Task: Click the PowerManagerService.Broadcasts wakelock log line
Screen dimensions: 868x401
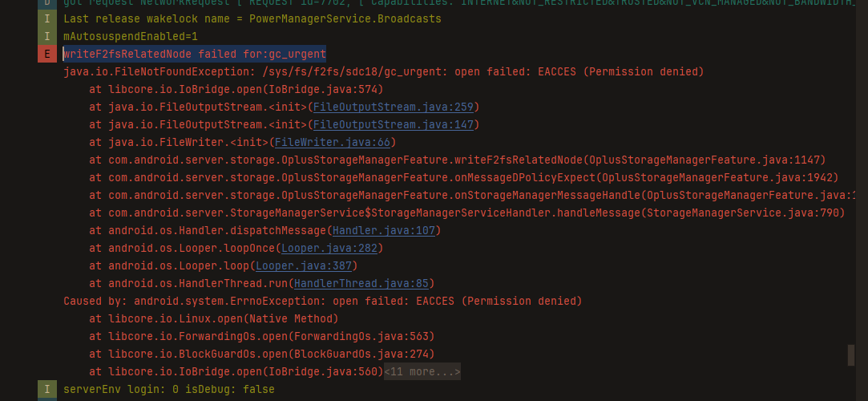Action: (252, 18)
